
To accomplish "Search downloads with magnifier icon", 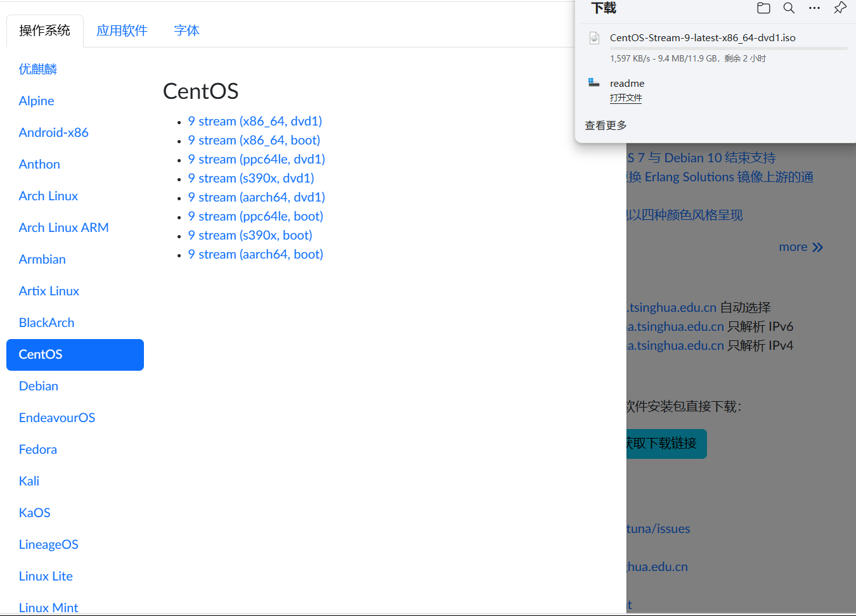I will (789, 8).
